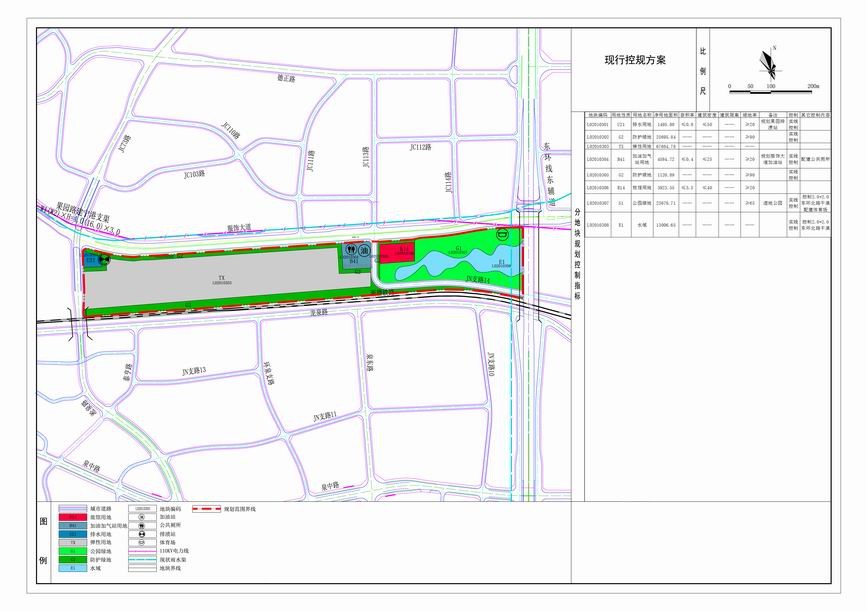Click the red commercial land legend swatch
Screen dimensions: 867x612
tap(74, 517)
